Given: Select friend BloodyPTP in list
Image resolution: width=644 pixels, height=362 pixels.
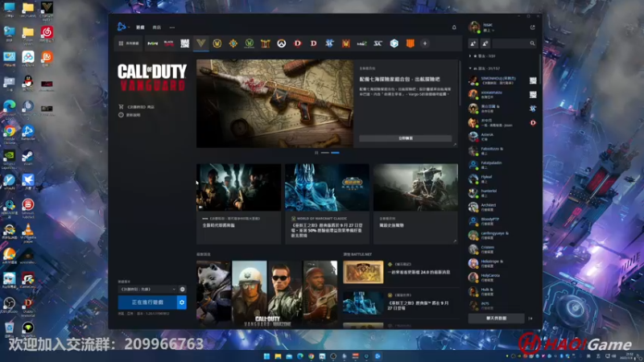Looking at the screenshot, I should point(502,221).
